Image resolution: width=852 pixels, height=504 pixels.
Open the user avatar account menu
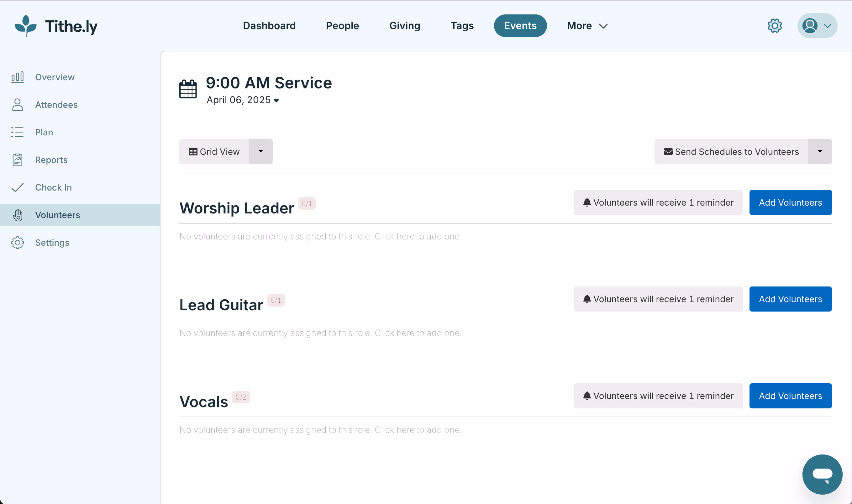[816, 25]
